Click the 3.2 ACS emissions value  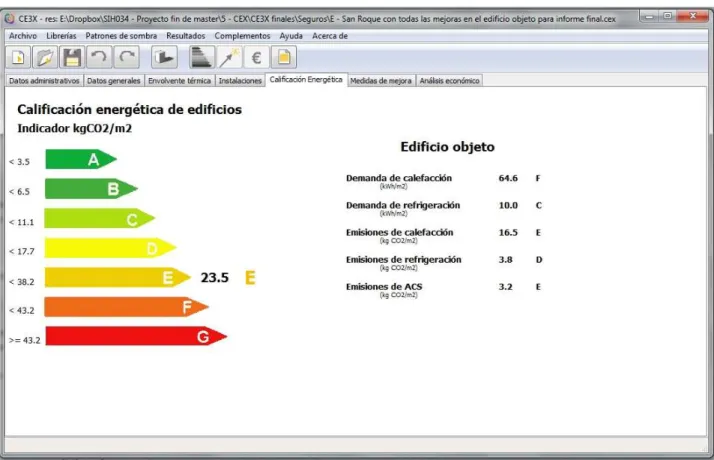point(505,287)
